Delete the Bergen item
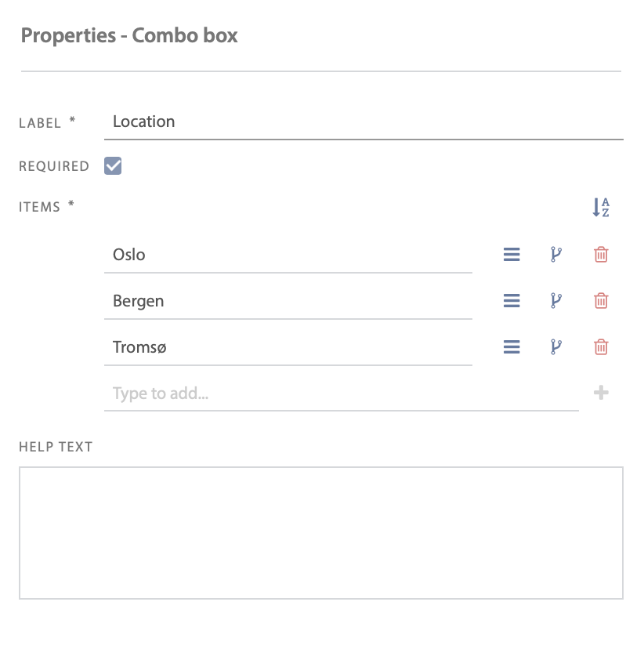This screenshot has width=644, height=649. [601, 301]
